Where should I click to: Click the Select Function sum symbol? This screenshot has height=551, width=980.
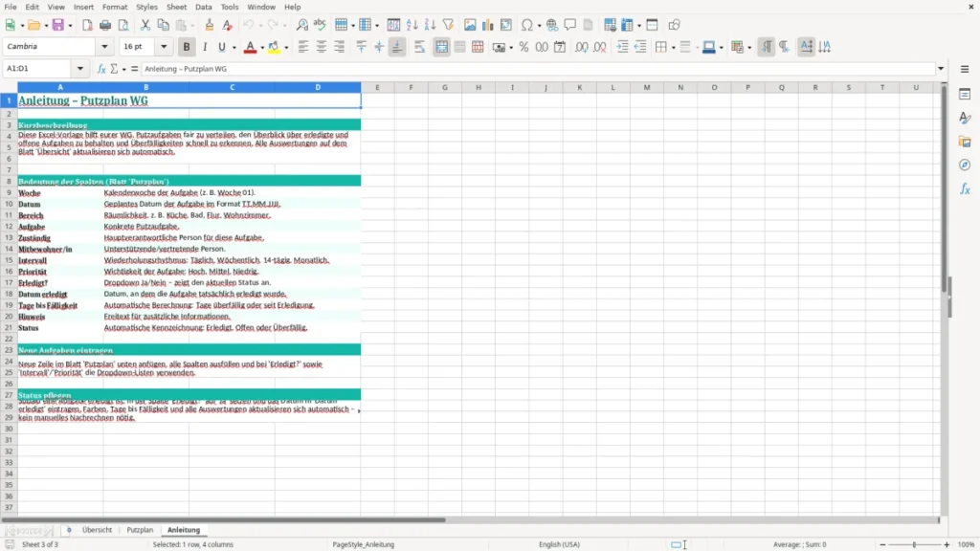(x=114, y=69)
